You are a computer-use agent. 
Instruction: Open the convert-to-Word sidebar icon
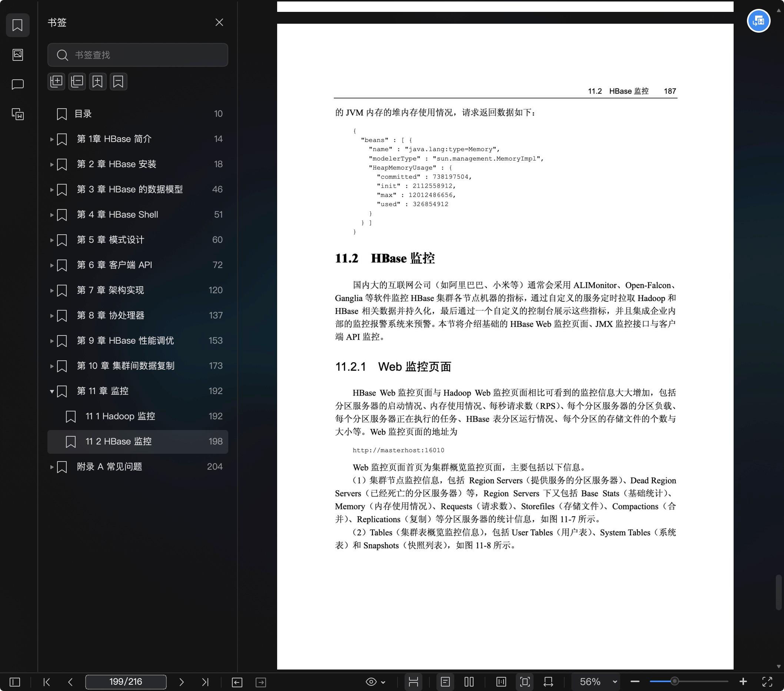pos(18,114)
